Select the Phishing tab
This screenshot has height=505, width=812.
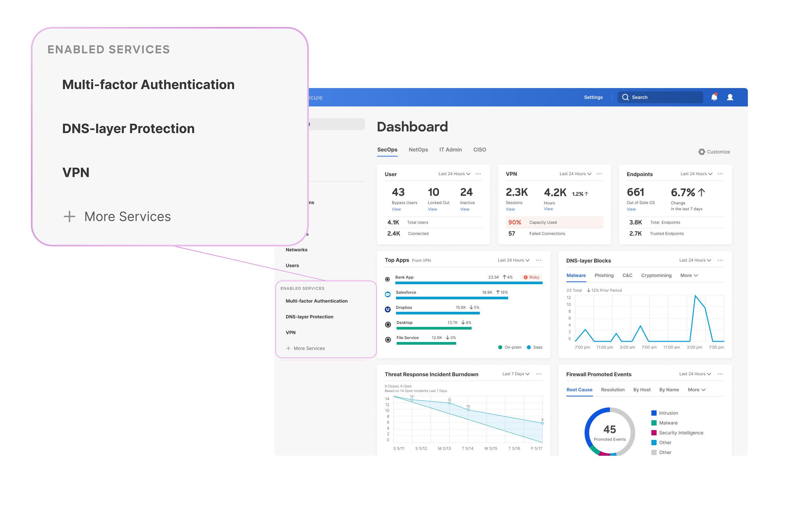[604, 276]
